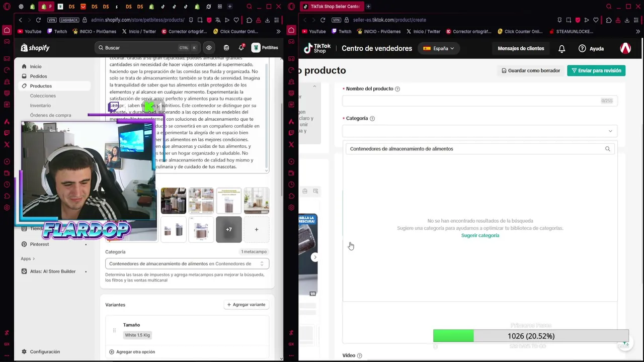This screenshot has height=362, width=644.
Task: Open the Inicio / Twitter bookmark in the Shopify window
Action: (139, 31)
